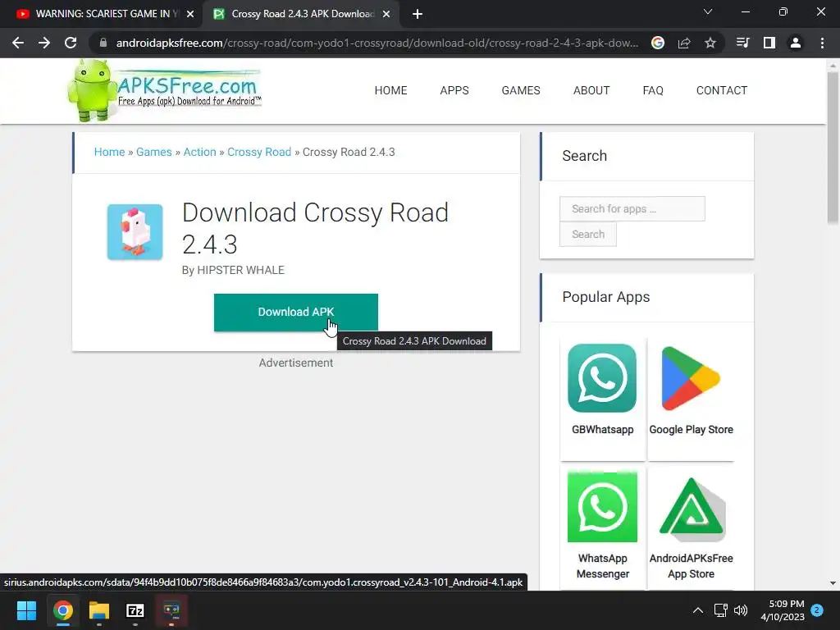This screenshot has width=840, height=630.
Task: Open the APPS menu item
Action: coord(454,90)
